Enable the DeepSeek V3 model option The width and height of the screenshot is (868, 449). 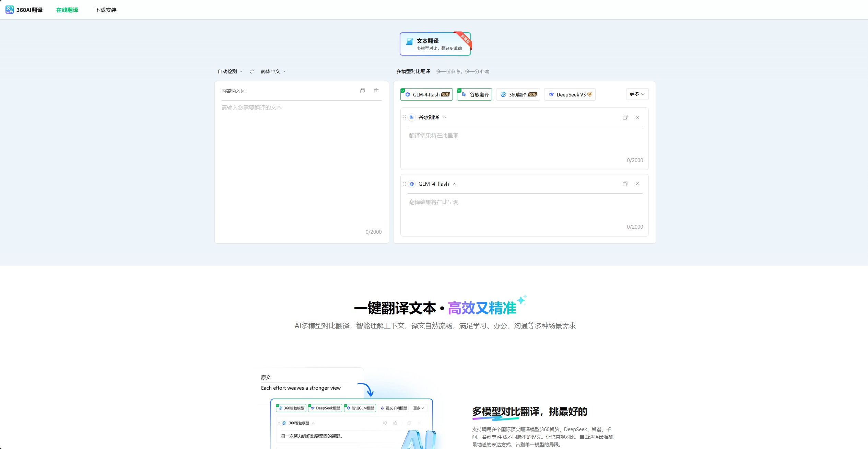[x=570, y=94]
